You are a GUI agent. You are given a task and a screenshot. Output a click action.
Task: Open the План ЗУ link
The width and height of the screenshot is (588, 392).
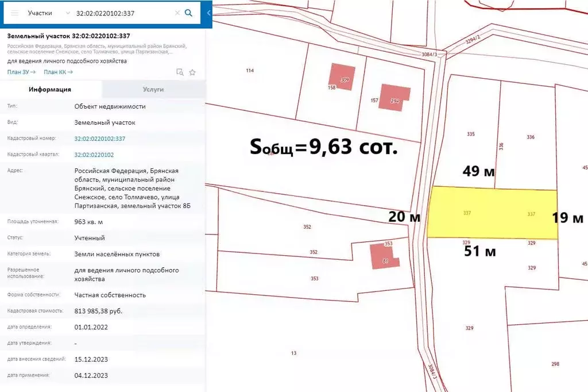point(21,72)
